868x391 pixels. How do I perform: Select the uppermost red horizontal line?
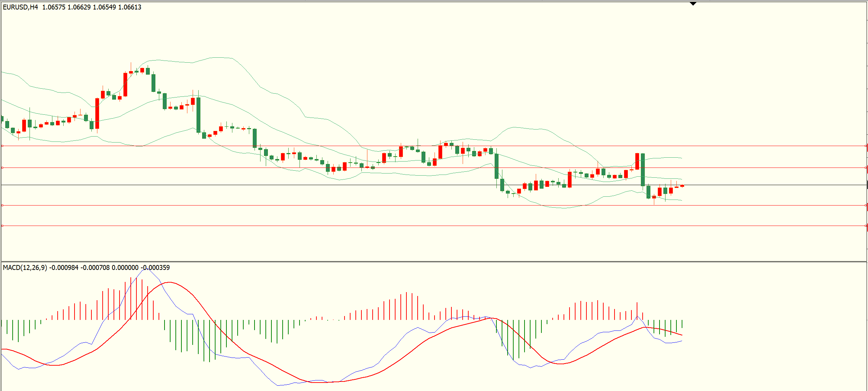[434, 146]
